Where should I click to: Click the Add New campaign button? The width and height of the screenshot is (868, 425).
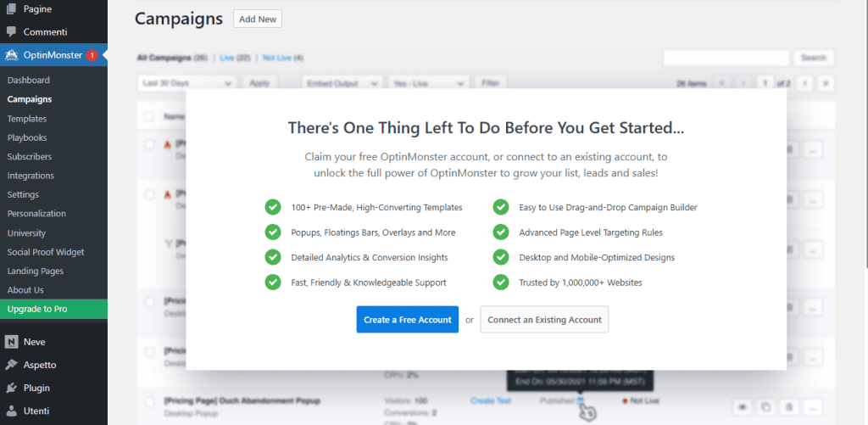click(x=258, y=19)
